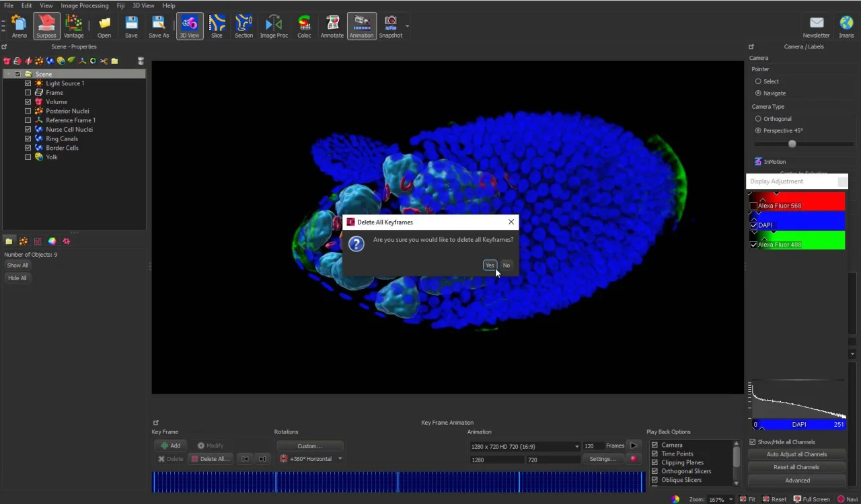Enable the Yolk object checkbox
This screenshot has width=861, height=504.
click(x=28, y=157)
